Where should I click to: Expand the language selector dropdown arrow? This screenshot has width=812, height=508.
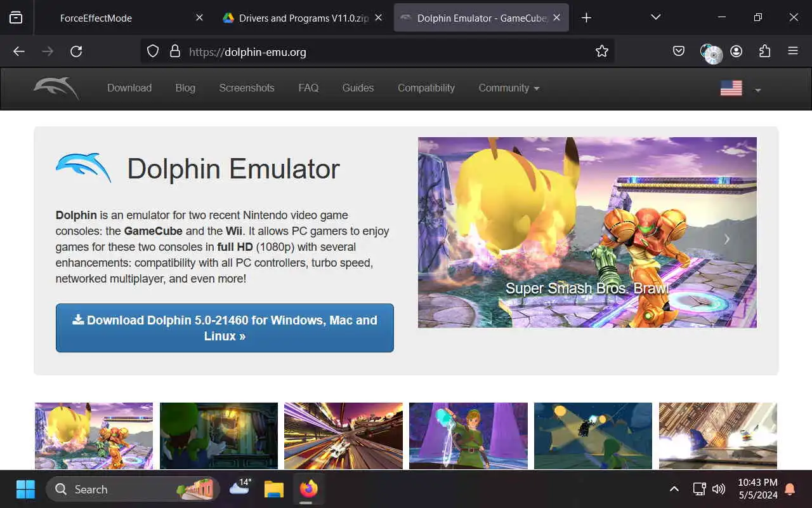click(x=757, y=90)
